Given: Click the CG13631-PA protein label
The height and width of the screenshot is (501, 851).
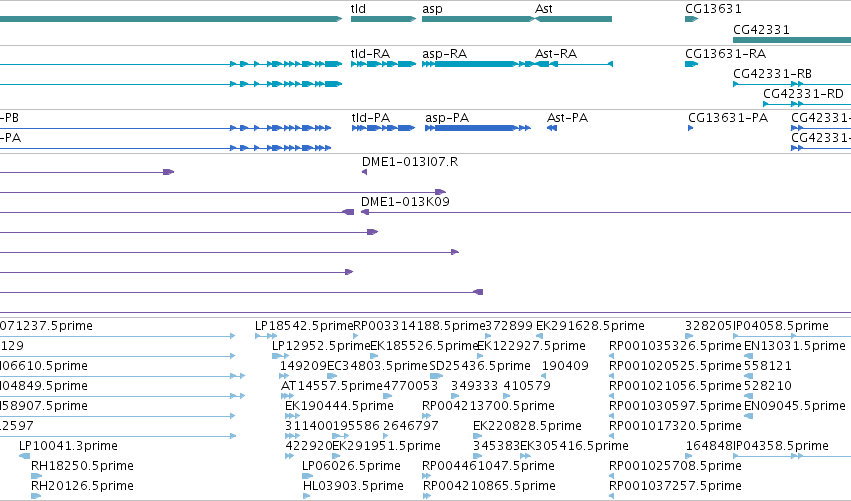Looking at the screenshot, I should click(x=728, y=118).
